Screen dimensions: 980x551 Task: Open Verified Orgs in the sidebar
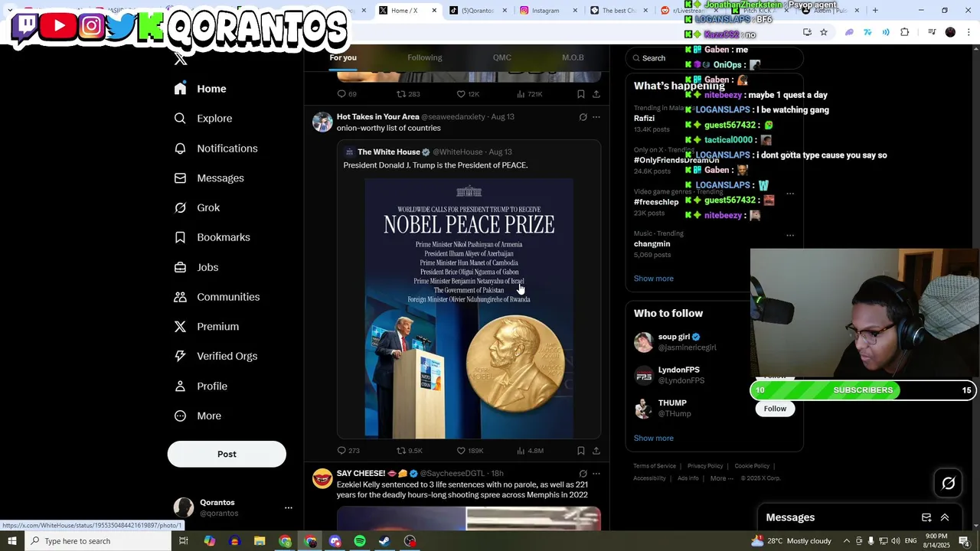pos(215,357)
